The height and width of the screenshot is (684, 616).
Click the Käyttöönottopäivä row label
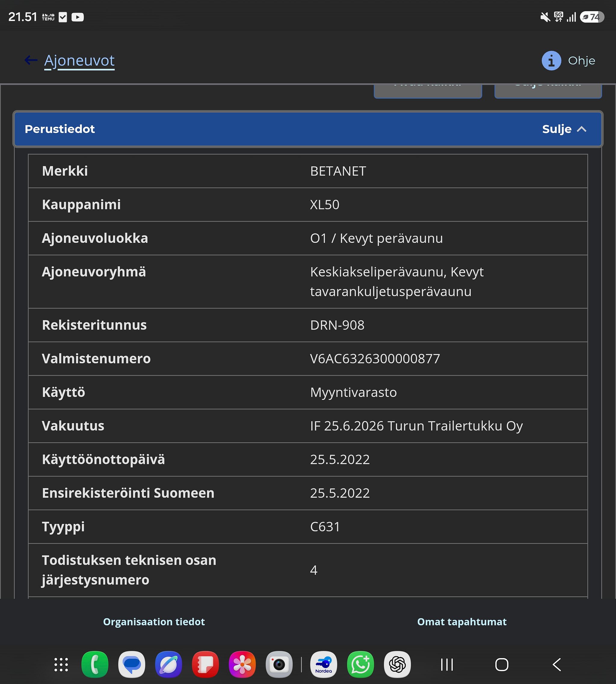[x=103, y=460]
